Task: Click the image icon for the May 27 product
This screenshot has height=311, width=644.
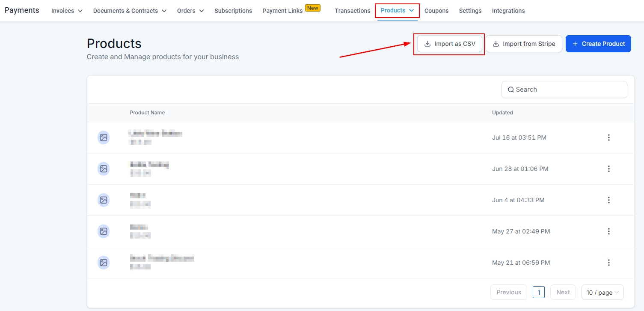Action: [103, 231]
